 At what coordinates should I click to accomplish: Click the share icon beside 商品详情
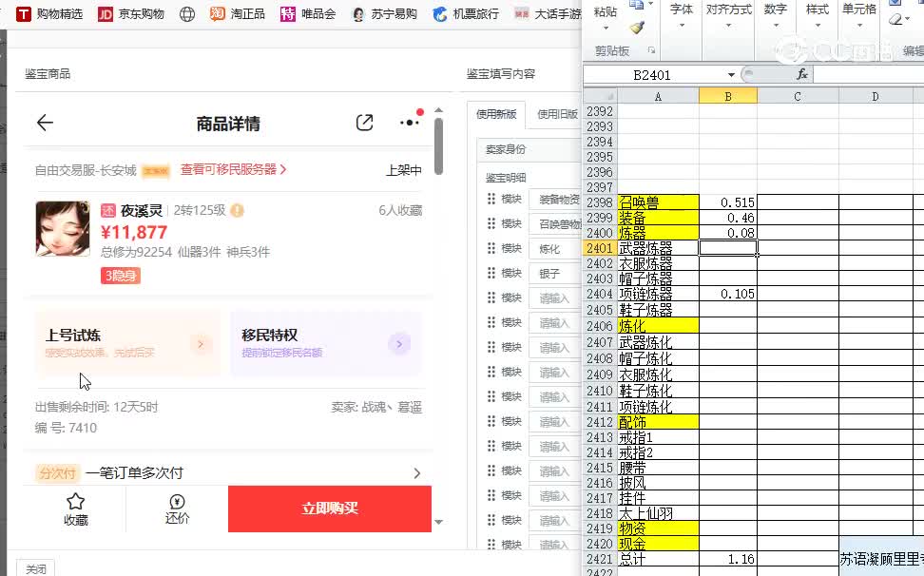[364, 123]
